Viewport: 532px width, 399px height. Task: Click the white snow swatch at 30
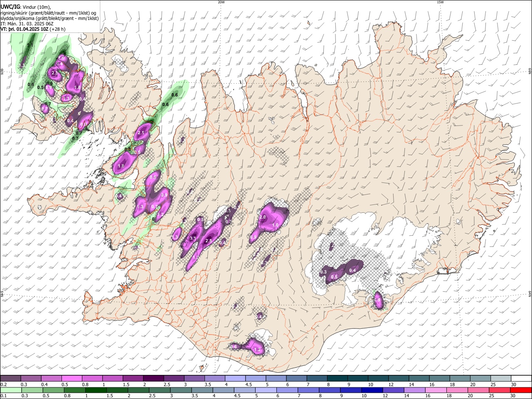coord(521,378)
